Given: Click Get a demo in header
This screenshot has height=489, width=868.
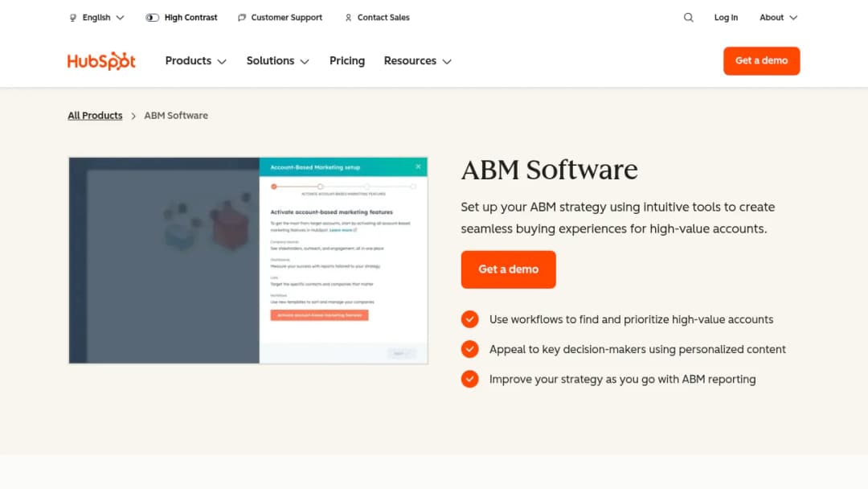Looking at the screenshot, I should click(x=761, y=61).
